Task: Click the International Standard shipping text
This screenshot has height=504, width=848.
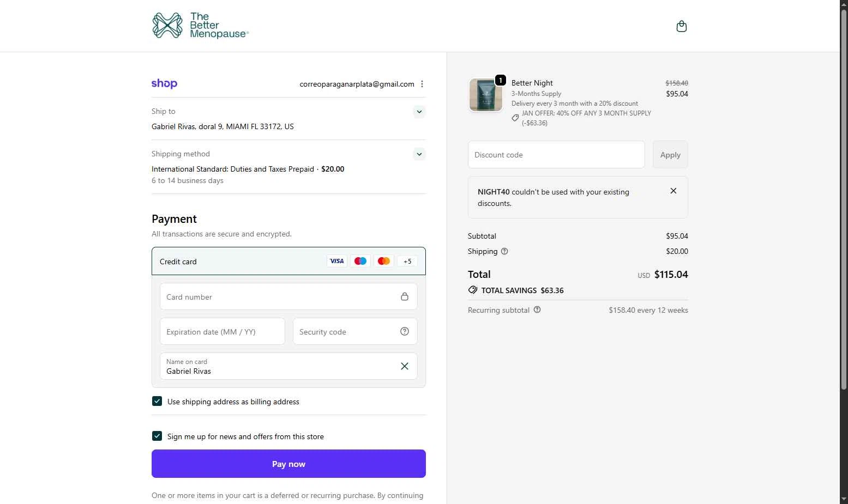Action: click(233, 169)
